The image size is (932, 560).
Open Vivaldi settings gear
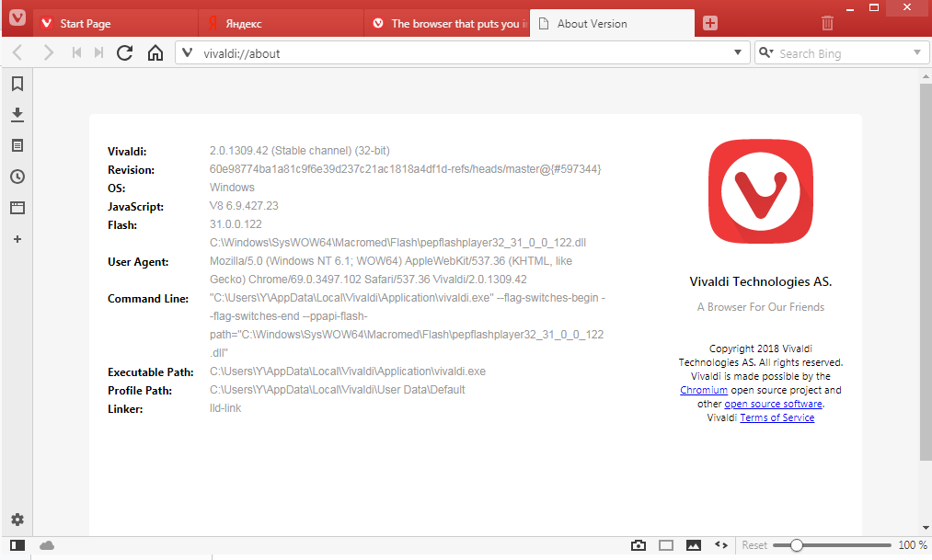[17, 520]
